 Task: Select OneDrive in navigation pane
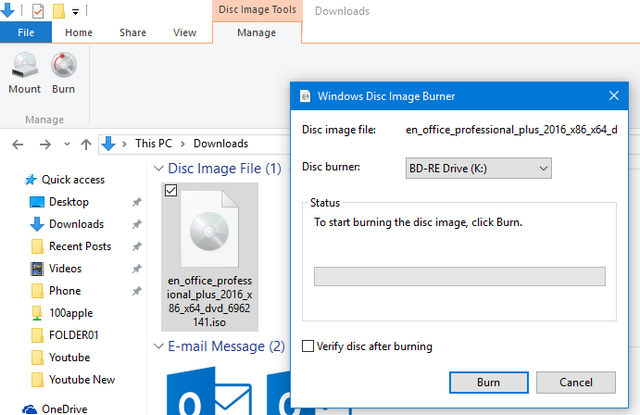pyautogui.click(x=64, y=409)
